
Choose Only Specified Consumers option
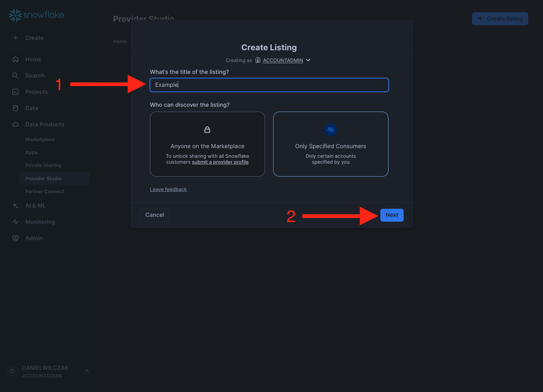click(330, 144)
